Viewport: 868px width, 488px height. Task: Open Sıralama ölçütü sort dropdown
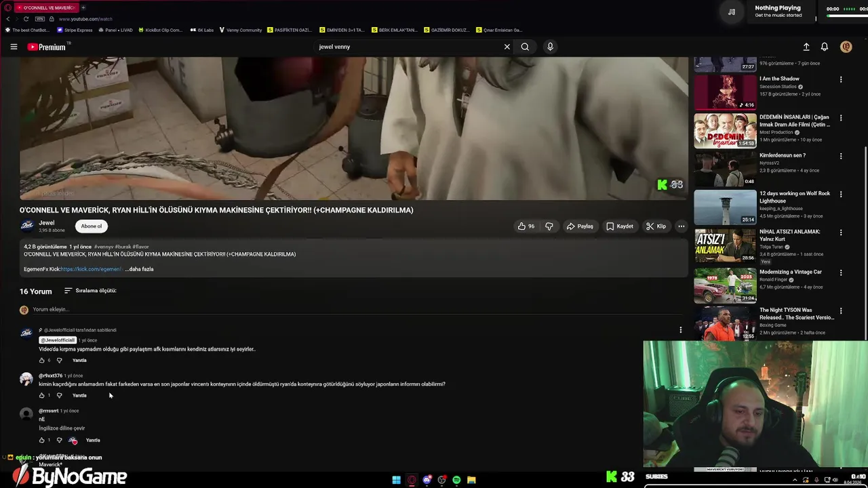(90, 291)
